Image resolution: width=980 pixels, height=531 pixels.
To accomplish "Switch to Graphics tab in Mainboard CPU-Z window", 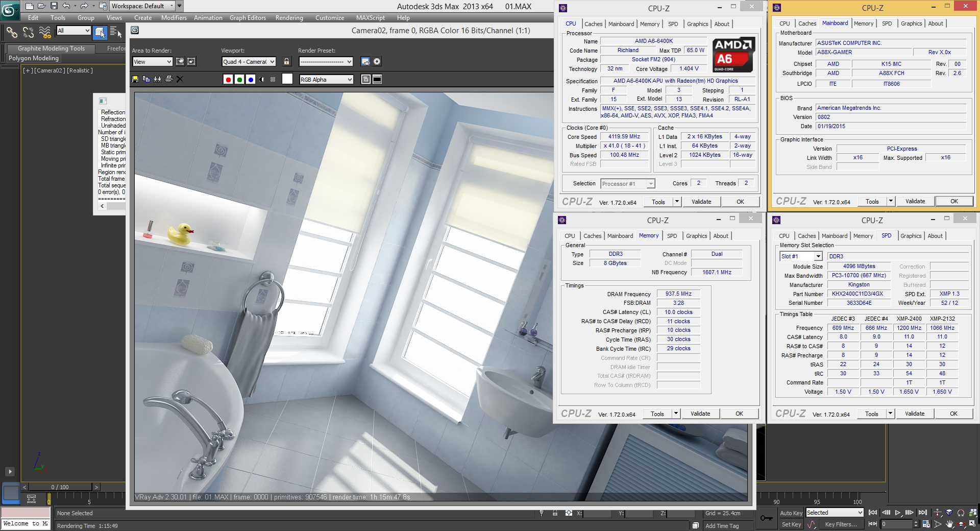I will click(x=911, y=23).
